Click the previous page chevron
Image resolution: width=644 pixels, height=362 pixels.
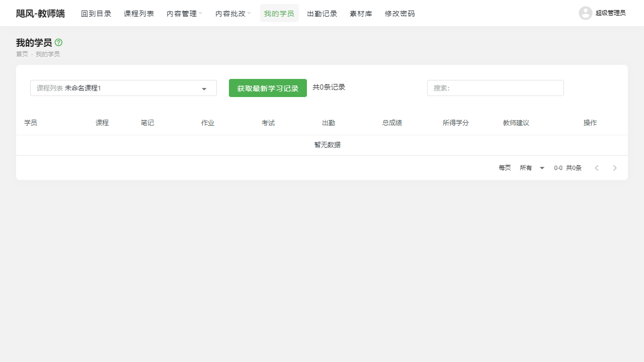[597, 168]
